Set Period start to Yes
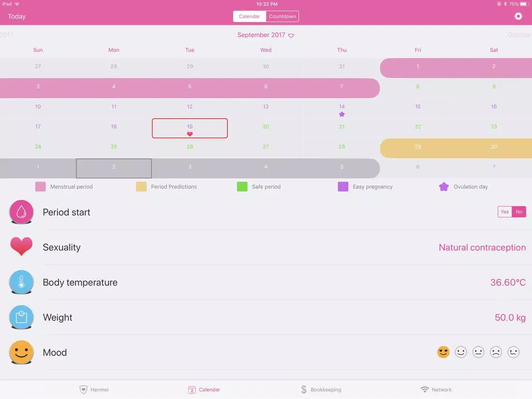The height and width of the screenshot is (399, 532). (x=504, y=212)
